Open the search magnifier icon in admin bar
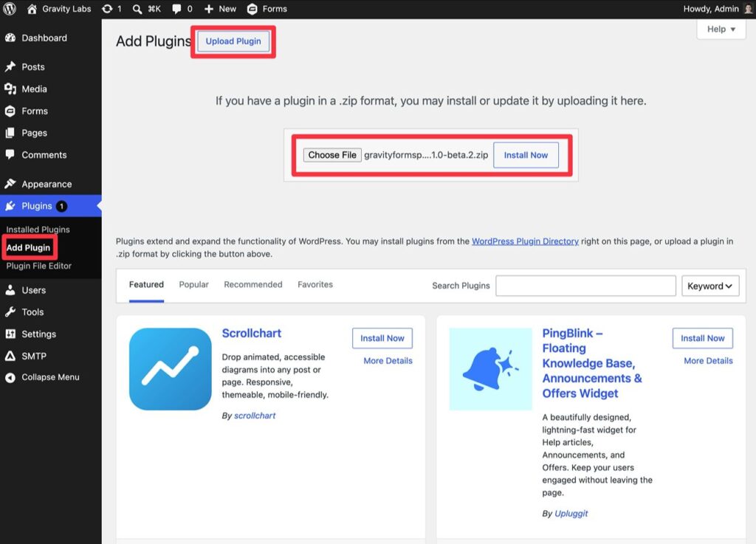 (x=137, y=9)
